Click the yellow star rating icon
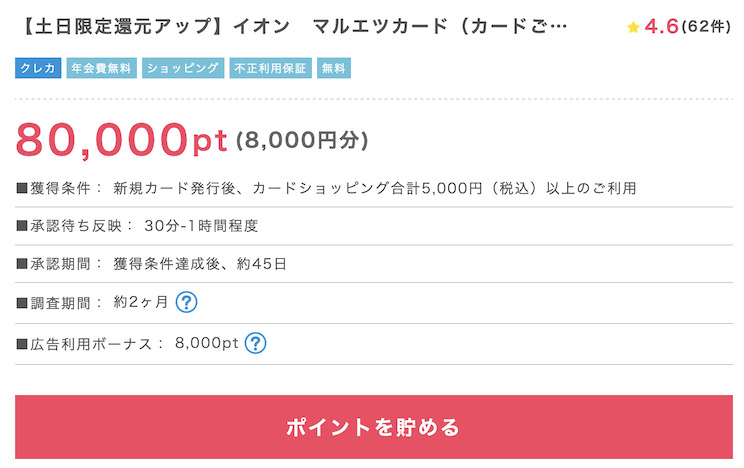The width and height of the screenshot is (744, 468). pos(633,27)
